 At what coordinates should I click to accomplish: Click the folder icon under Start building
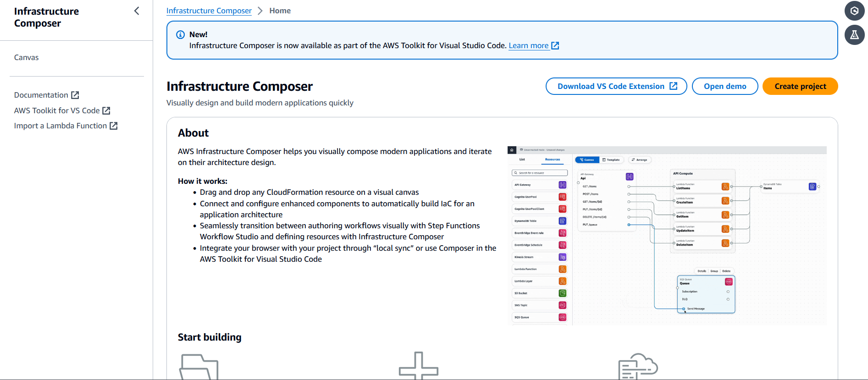click(199, 367)
